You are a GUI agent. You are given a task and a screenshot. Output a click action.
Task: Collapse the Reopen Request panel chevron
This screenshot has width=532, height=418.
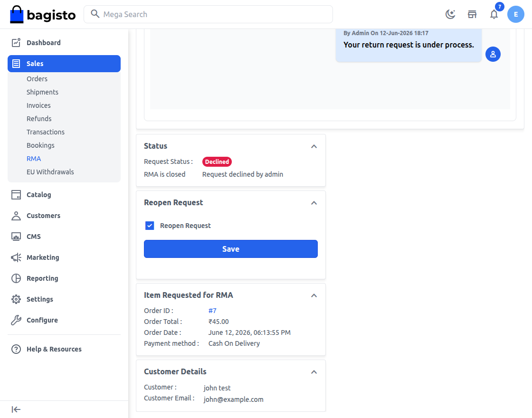[314, 203]
